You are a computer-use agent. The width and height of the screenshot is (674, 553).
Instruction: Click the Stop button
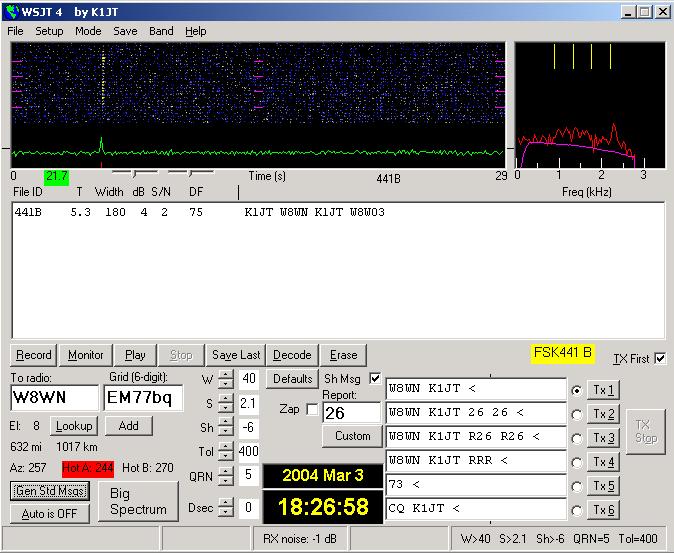(x=181, y=355)
